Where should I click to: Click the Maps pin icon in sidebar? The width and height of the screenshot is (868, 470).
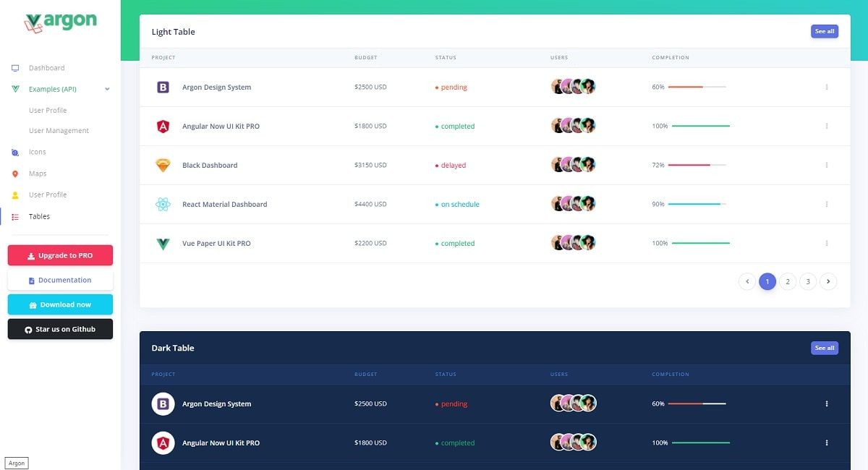pyautogui.click(x=15, y=174)
